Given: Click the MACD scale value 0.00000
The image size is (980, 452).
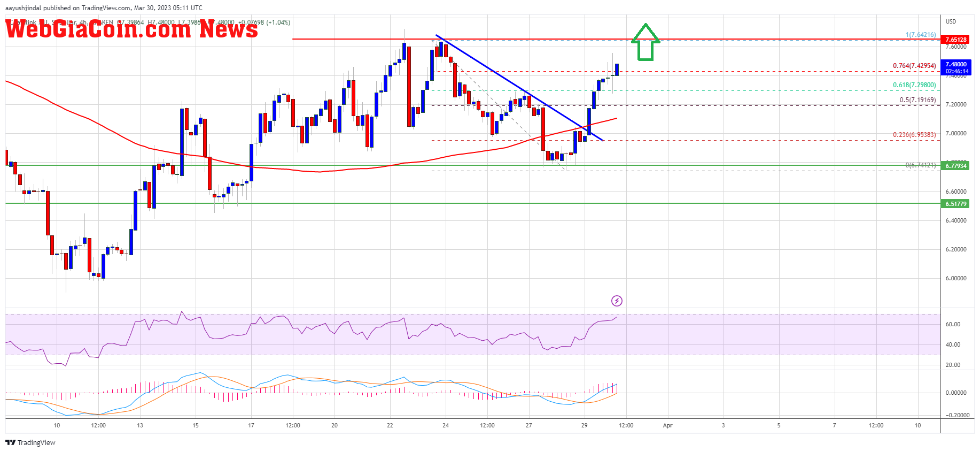Looking at the screenshot, I should (x=956, y=393).
